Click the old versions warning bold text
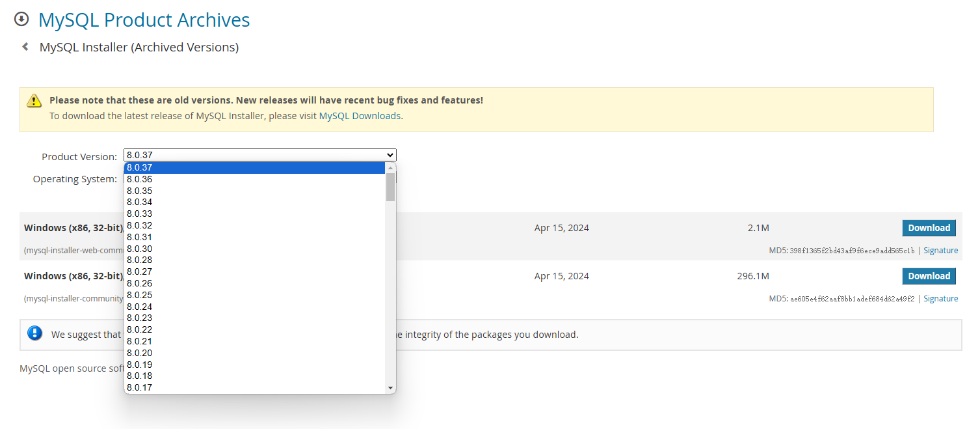The height and width of the screenshot is (429, 980). coord(266,100)
